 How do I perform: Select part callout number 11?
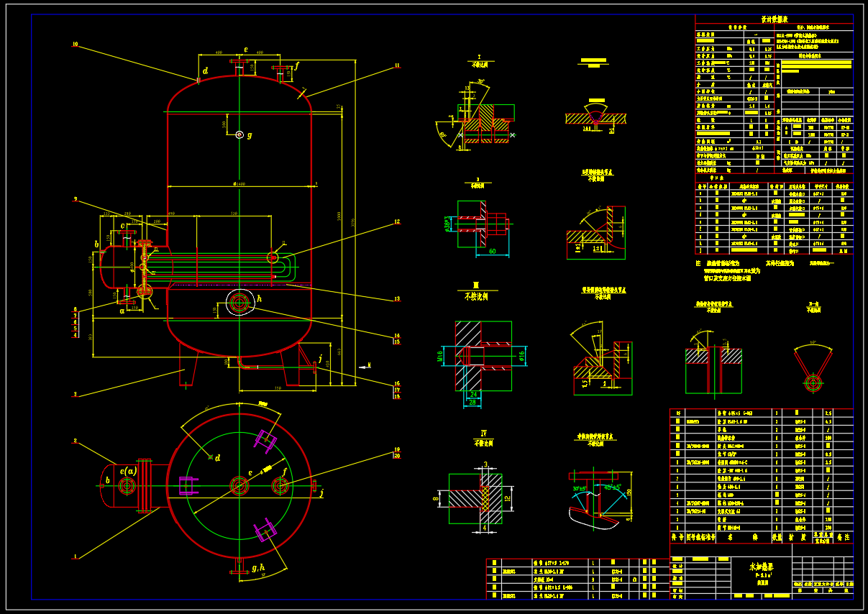tap(396, 66)
